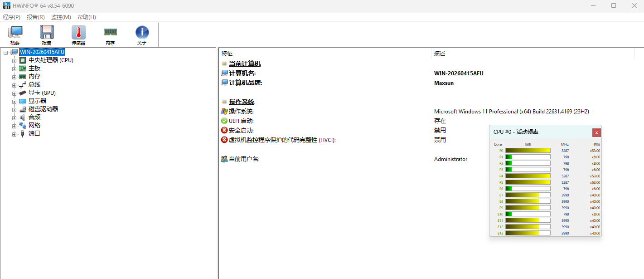Viewport: 644px width, 279px height.
Task: Open the 监控(M) menu
Action: pyautogui.click(x=61, y=17)
